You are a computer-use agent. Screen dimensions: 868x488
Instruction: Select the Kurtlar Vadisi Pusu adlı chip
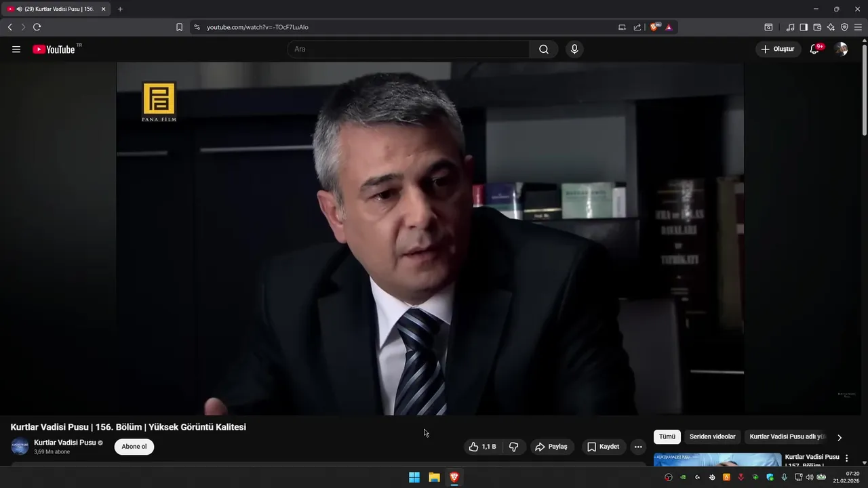click(x=787, y=436)
